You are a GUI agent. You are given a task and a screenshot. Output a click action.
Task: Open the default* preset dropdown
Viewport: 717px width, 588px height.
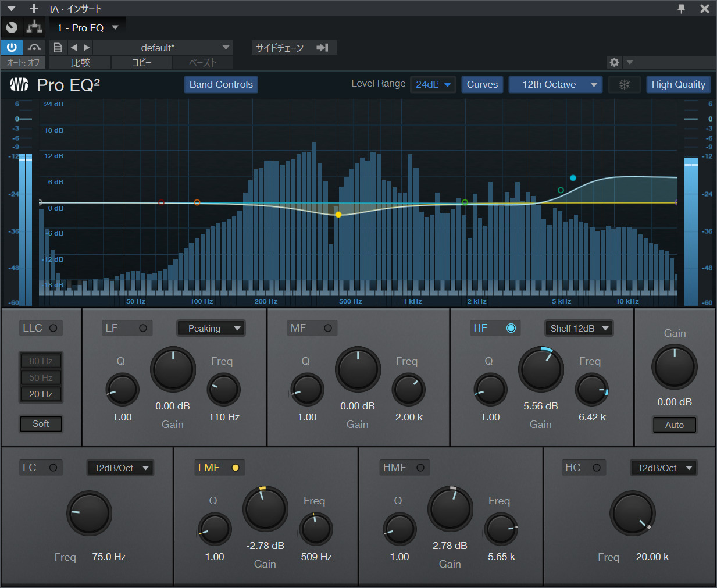[163, 48]
